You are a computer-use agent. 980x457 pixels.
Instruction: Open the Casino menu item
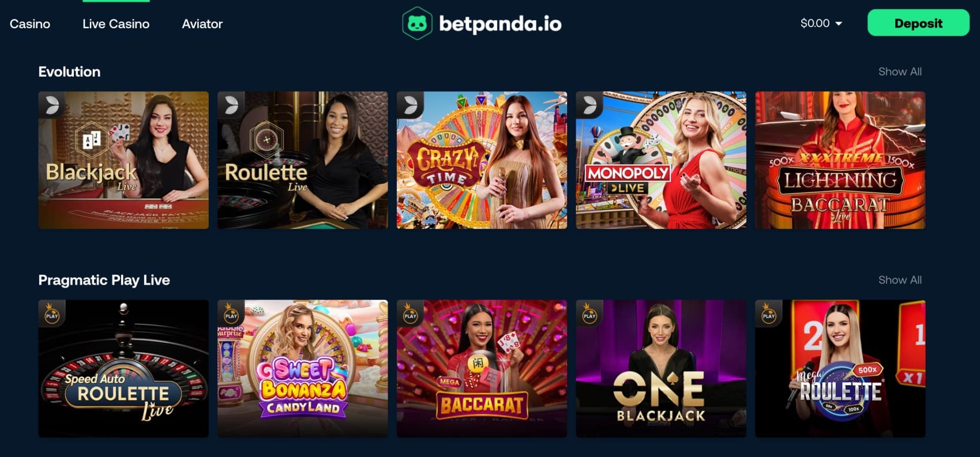(x=30, y=24)
